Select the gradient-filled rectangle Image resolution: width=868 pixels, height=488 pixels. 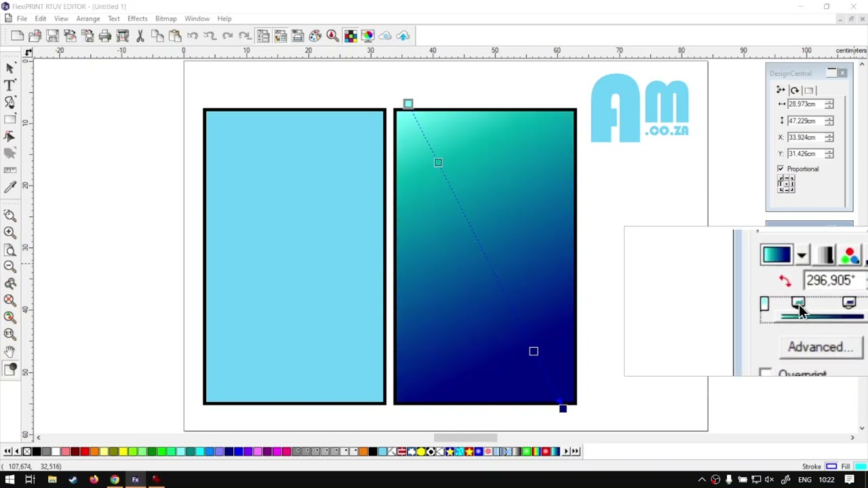(x=485, y=257)
